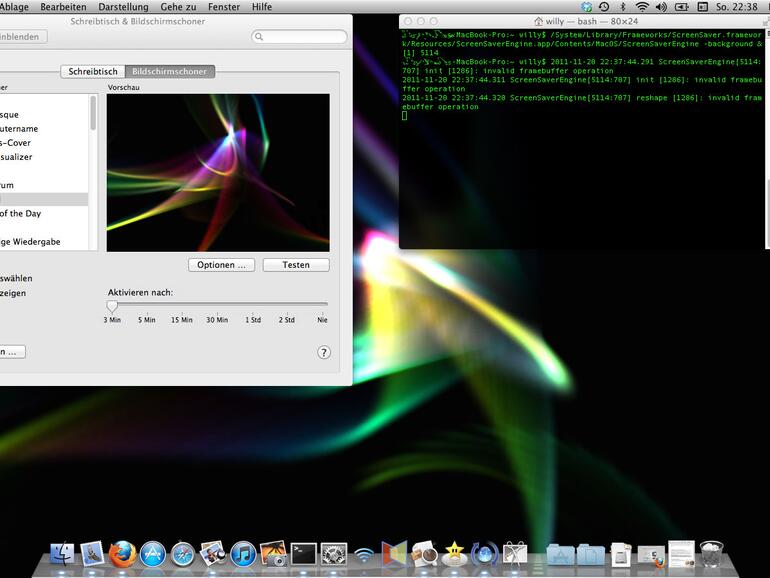Image resolution: width=770 pixels, height=578 pixels.
Task: Open the Fenster menu
Action: (223, 7)
